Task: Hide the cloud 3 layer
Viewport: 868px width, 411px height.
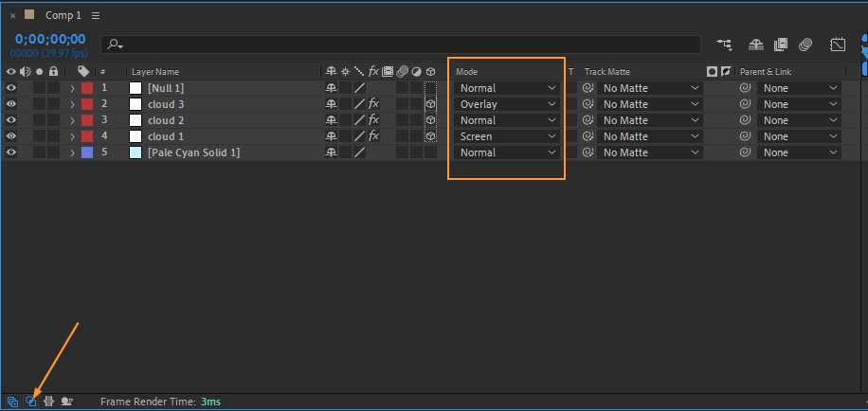Action: coord(11,104)
